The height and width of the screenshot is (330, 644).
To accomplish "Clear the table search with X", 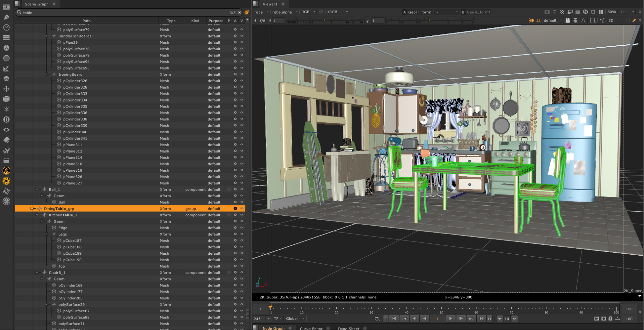I will (239, 13).
